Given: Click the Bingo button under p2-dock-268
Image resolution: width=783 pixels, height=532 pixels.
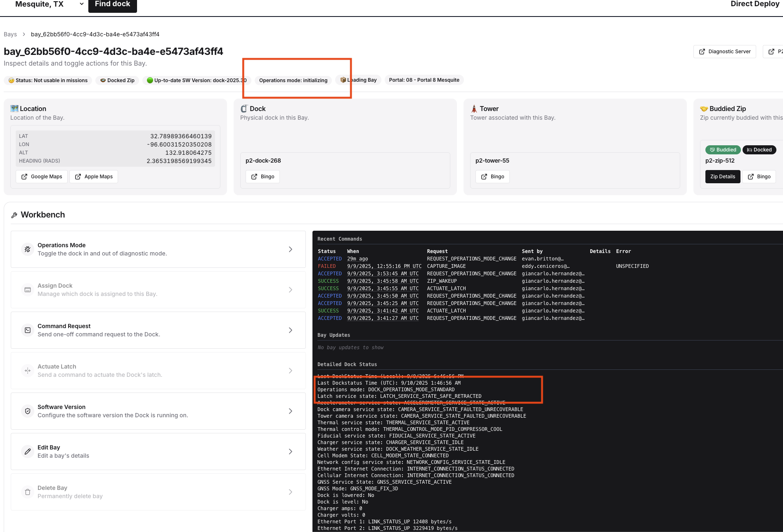Looking at the screenshot, I should pyautogui.click(x=263, y=177).
